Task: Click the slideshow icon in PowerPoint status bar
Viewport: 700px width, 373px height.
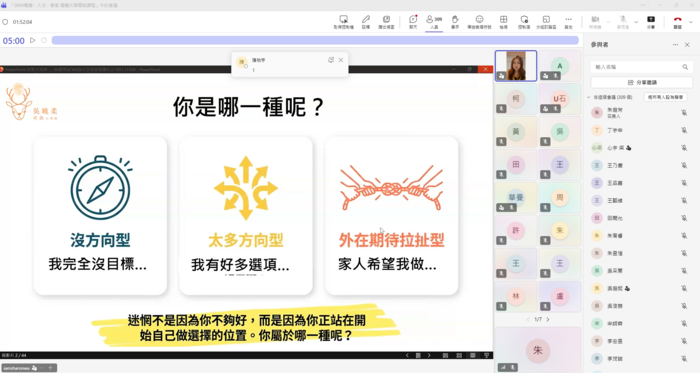Action: 486,356
